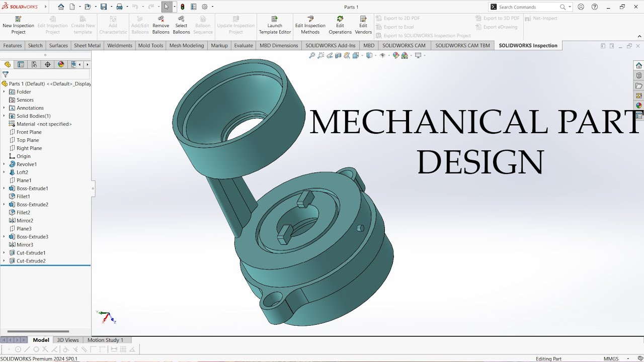The height and width of the screenshot is (362, 644).
Task: Open the Edit Appearance color icon
Action: click(396, 55)
